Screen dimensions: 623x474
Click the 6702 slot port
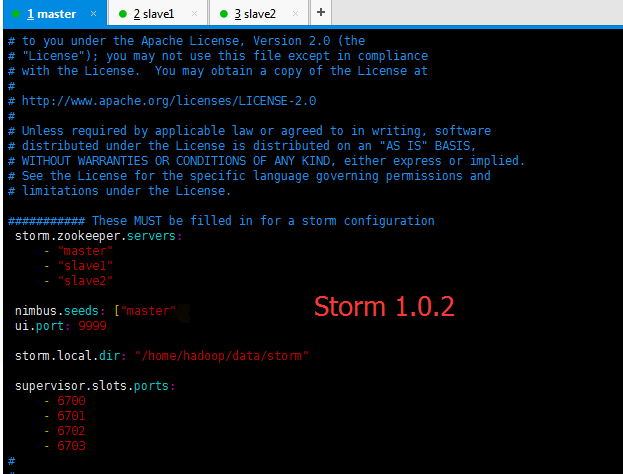point(71,431)
